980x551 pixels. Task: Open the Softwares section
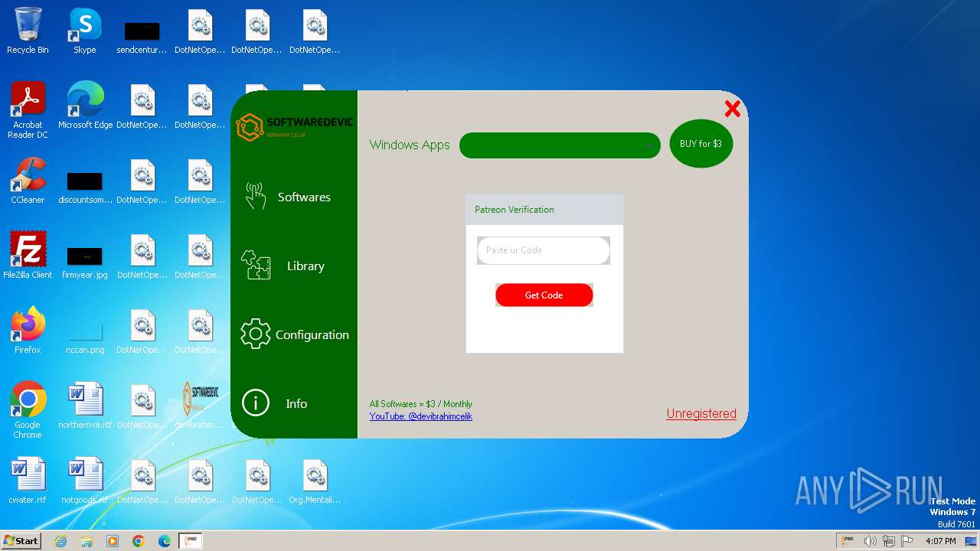click(294, 197)
